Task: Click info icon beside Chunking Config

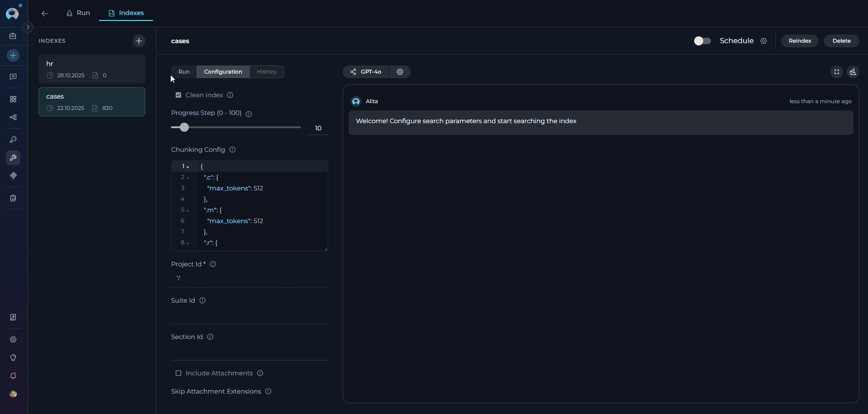Action: click(232, 150)
